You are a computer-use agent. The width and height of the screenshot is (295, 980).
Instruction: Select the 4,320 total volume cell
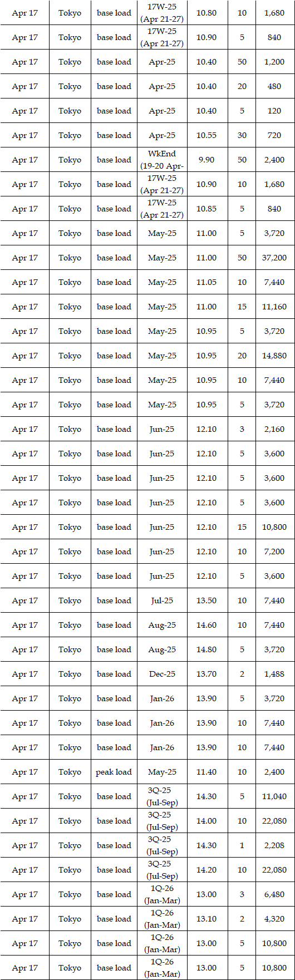274,919
